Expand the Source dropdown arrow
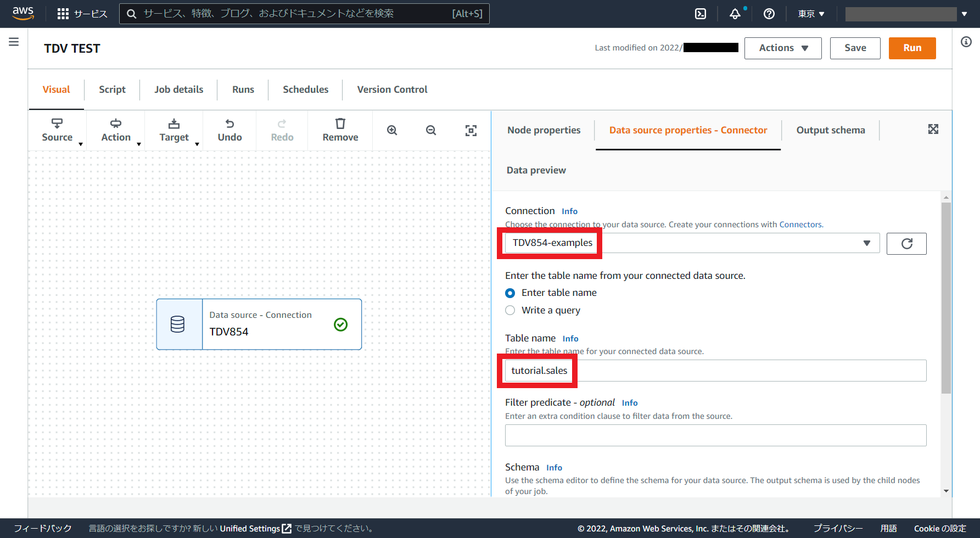 [x=81, y=144]
